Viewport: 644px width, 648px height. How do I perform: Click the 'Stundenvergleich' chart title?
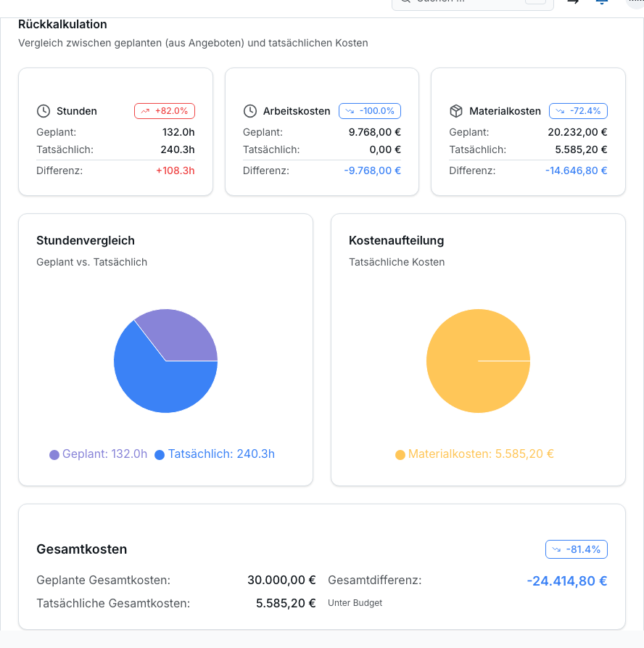point(86,240)
